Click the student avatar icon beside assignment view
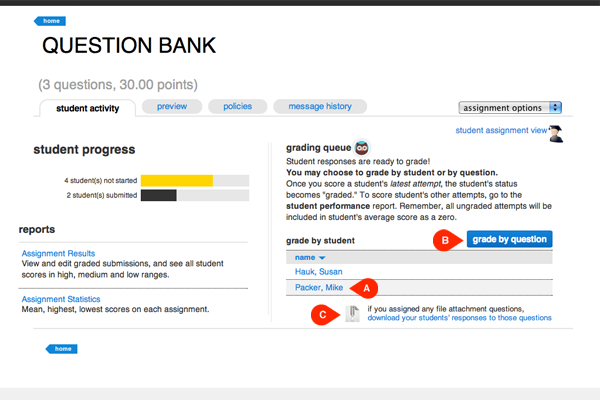Screen dimensions: 600x400 click(555, 132)
